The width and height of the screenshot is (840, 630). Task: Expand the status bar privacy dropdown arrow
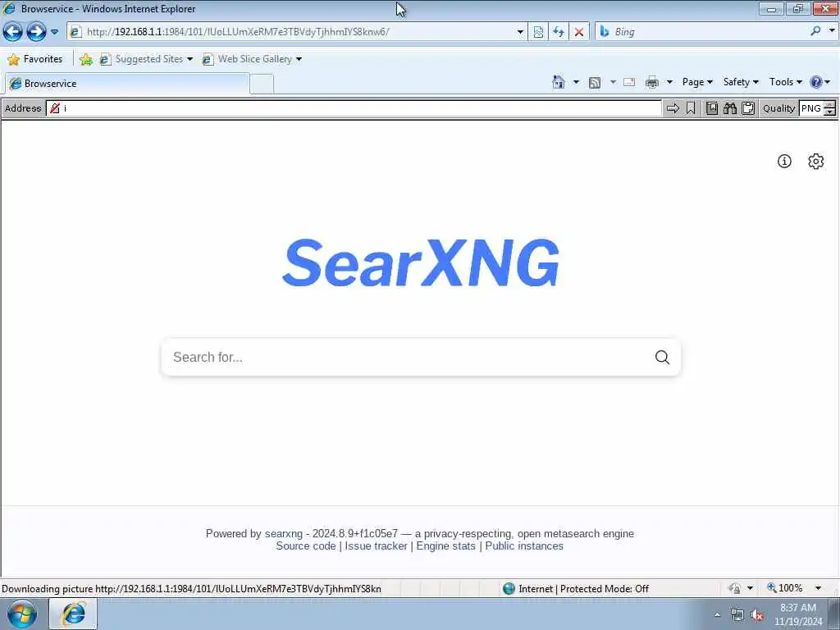(750, 588)
